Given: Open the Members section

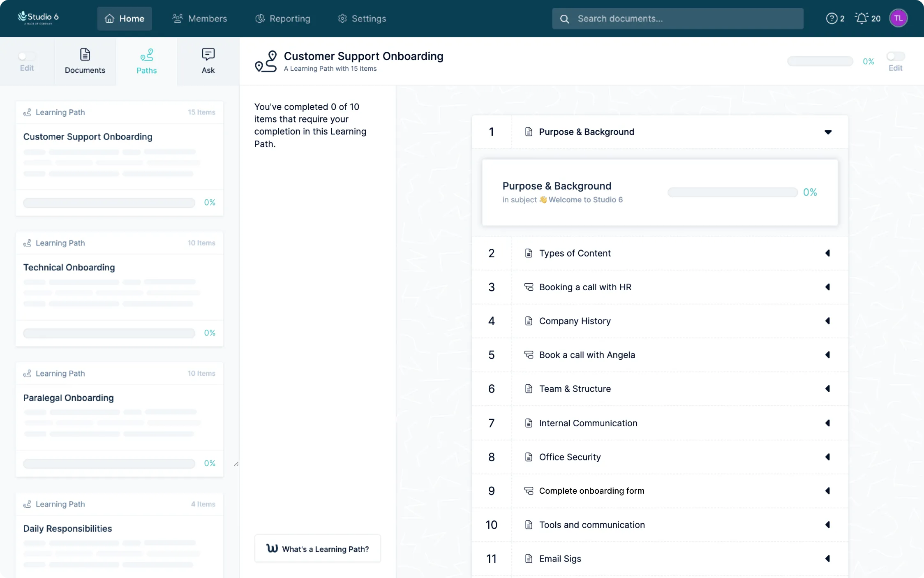Looking at the screenshot, I should (x=199, y=18).
